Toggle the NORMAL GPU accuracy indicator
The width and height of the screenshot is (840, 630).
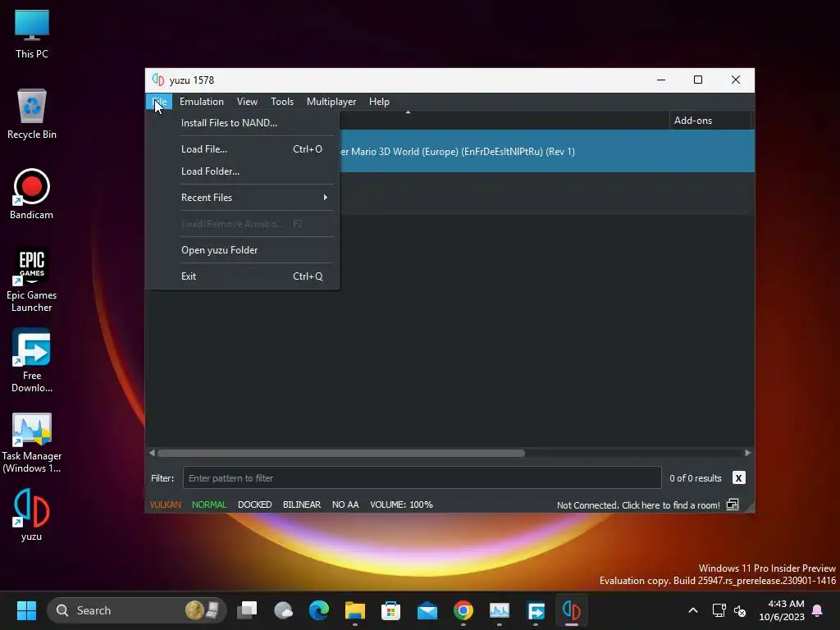pyautogui.click(x=209, y=504)
